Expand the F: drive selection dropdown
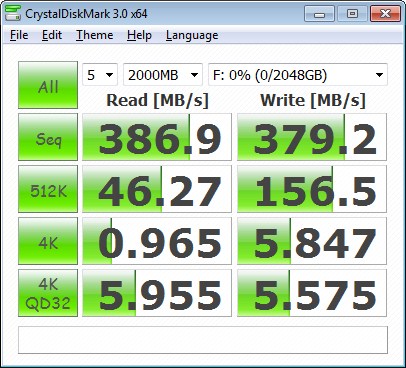Viewport: 406px width, 368px height. 298,75
